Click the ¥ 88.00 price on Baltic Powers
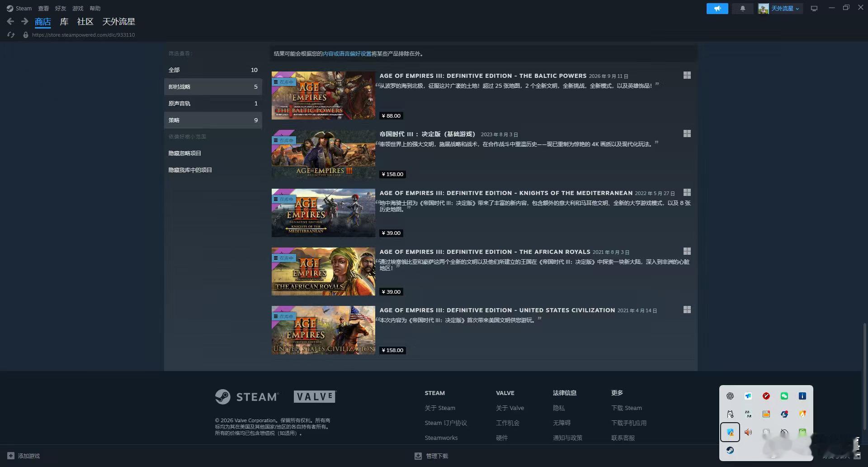 click(x=391, y=116)
